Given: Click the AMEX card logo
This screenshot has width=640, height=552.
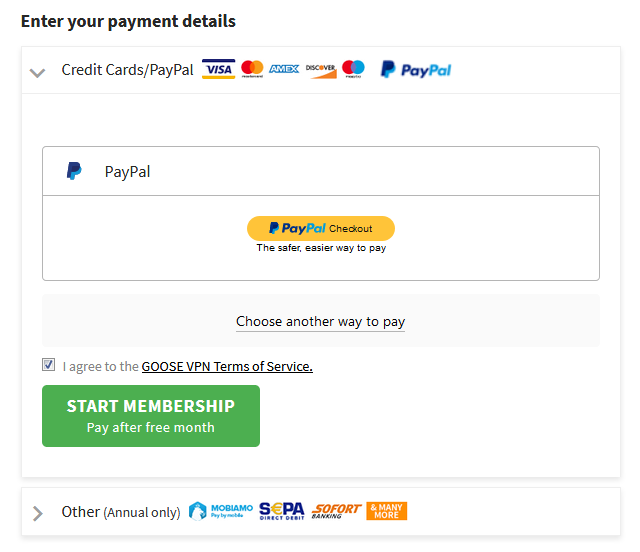Looking at the screenshot, I should [x=284, y=69].
